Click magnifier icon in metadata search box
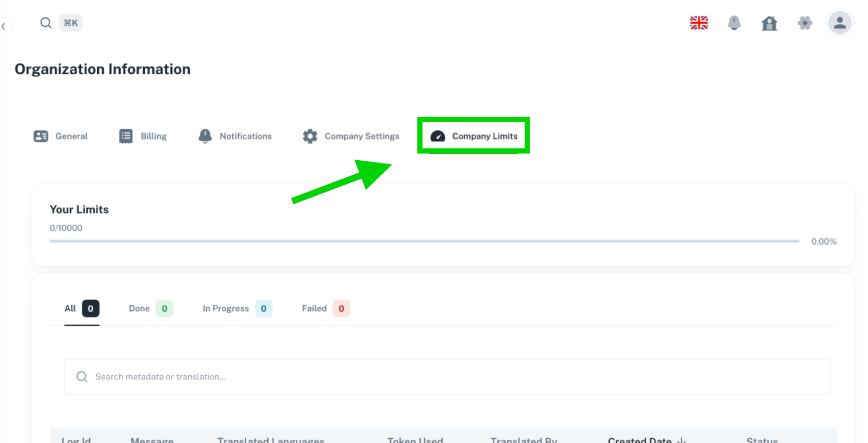 click(82, 377)
